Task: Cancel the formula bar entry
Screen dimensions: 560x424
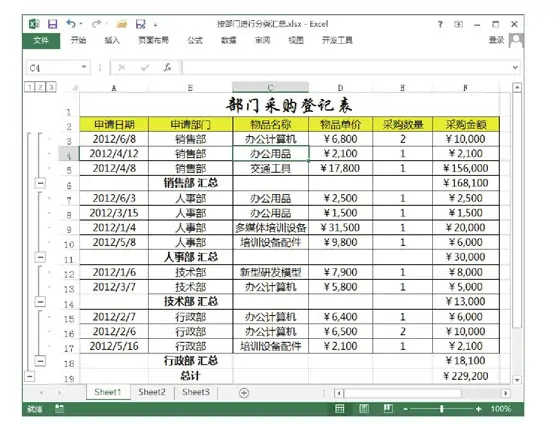Action: click(121, 67)
